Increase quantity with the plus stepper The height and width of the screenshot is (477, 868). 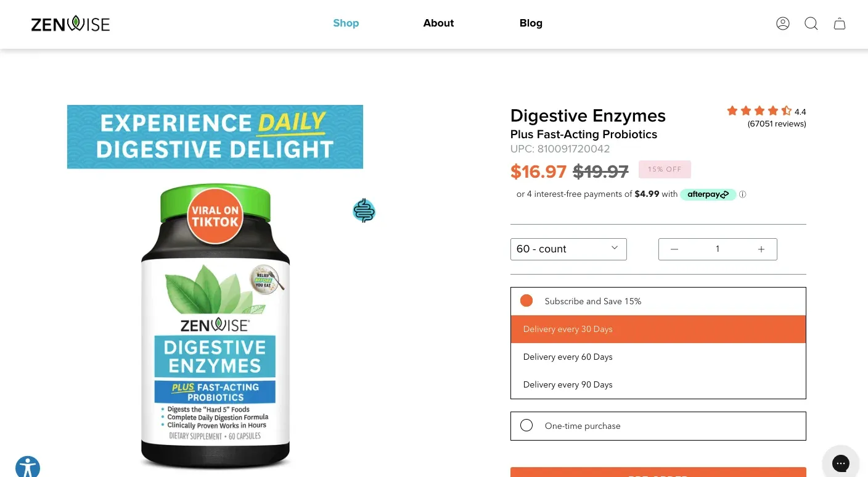(x=761, y=249)
